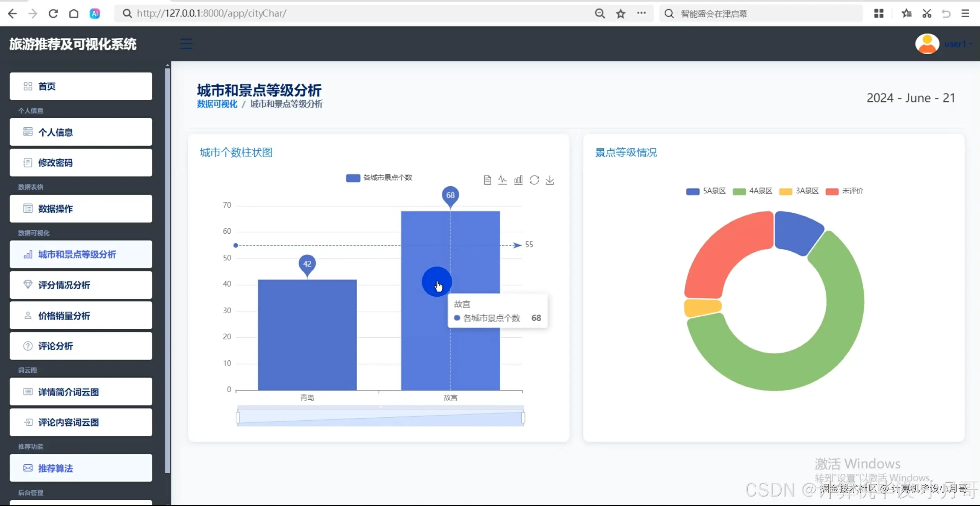The image size is (980, 506).
Task: Open browser main menu button
Action: (x=965, y=14)
